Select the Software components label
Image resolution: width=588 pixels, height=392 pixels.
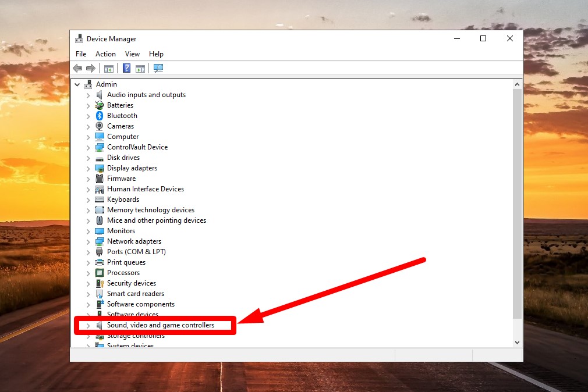(141, 304)
